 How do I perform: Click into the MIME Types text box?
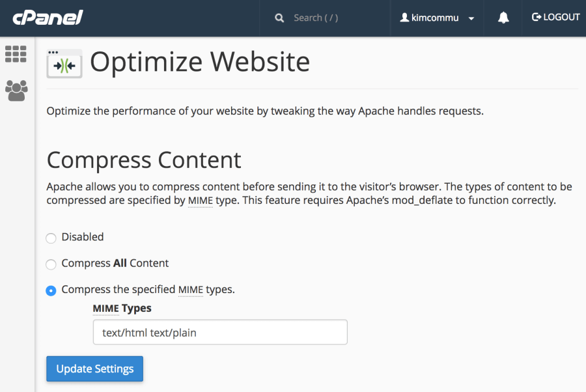[219, 332]
